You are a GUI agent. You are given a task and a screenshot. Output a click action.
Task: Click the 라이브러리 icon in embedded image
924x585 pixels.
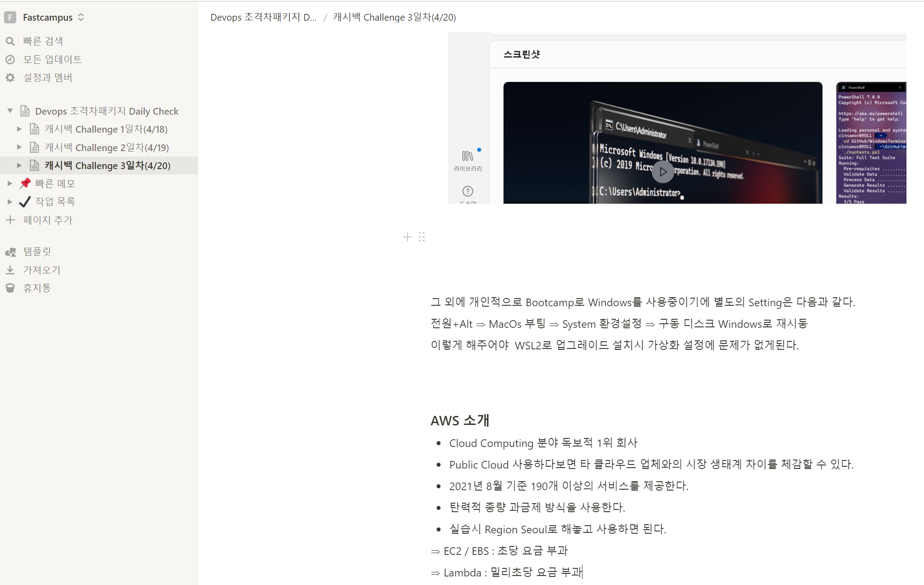467,156
